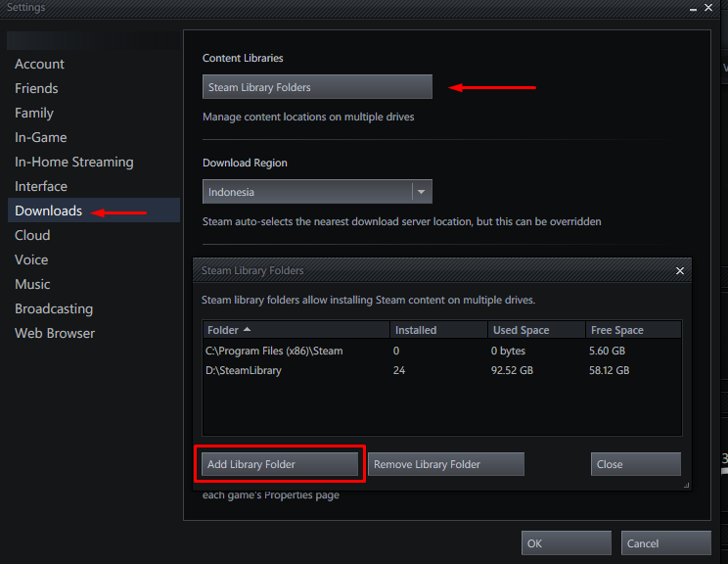Click the resize grip of library dialog
Image resolution: width=728 pixels, height=564 pixels.
click(686, 485)
